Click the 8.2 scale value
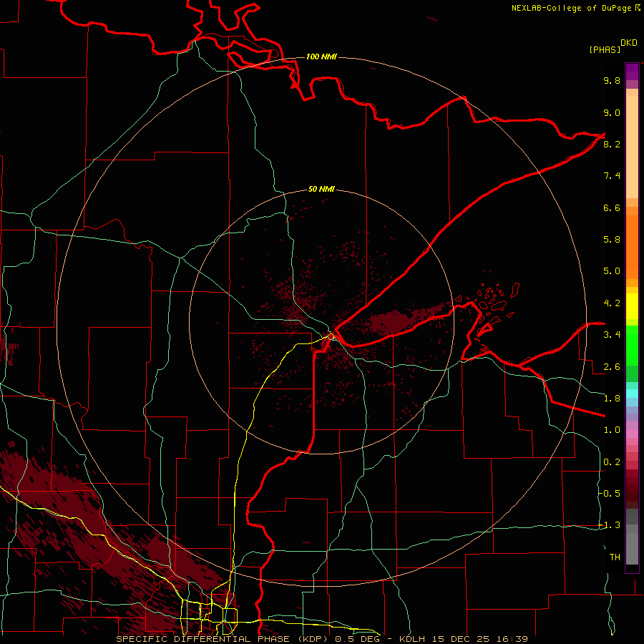 tap(612, 144)
